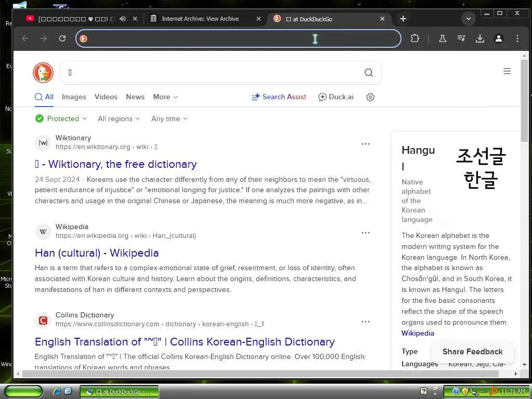The image size is (532, 399).
Task: Open Wikipedia result options menu
Action: click(x=365, y=233)
